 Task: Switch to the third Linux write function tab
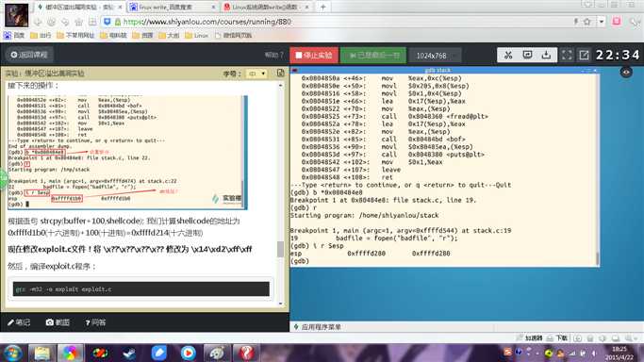(267, 7)
